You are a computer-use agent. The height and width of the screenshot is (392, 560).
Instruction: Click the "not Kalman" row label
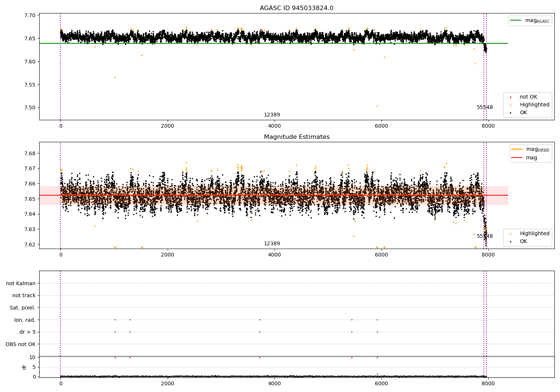[x=21, y=283]
